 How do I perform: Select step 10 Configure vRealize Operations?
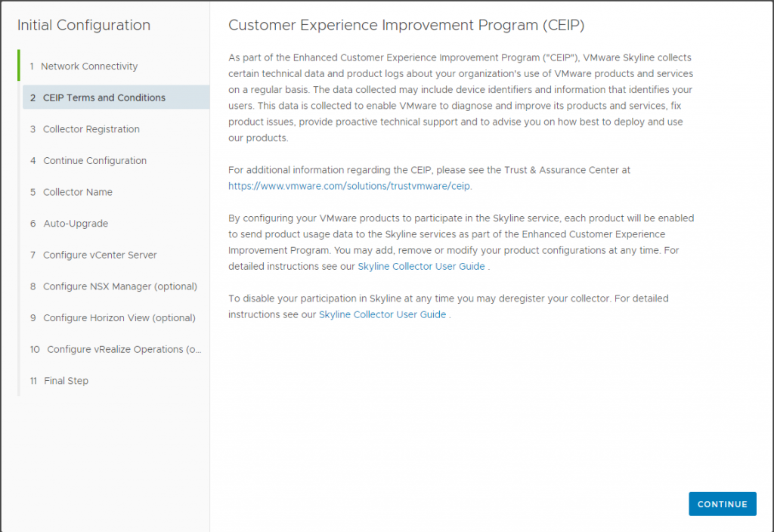(116, 349)
